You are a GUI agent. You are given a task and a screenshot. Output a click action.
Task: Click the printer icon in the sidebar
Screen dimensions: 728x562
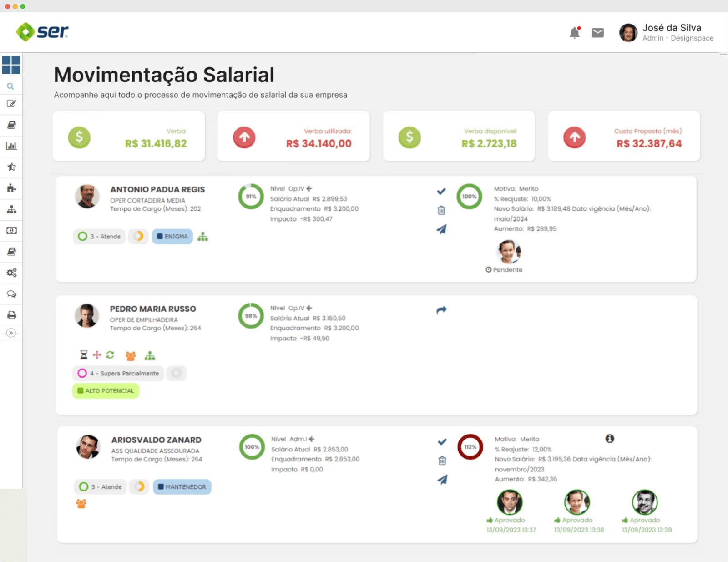coord(11,315)
